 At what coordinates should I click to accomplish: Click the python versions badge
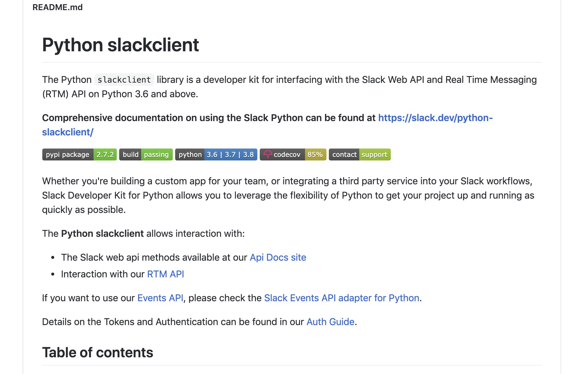coord(216,154)
